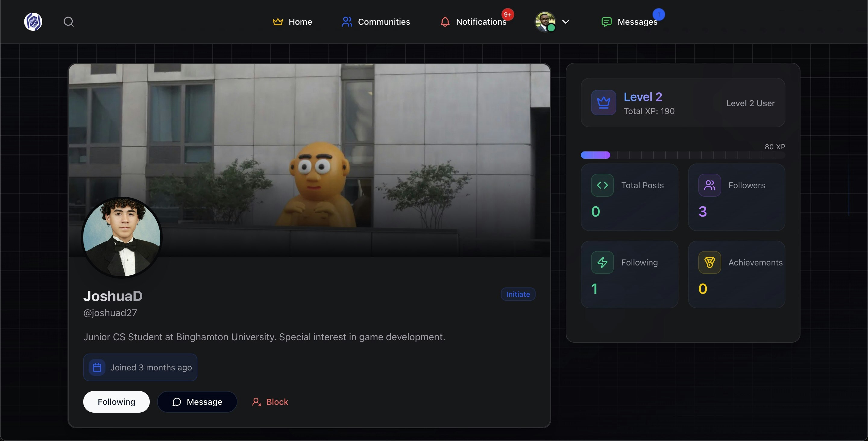Block this user via the Block link
The height and width of the screenshot is (441, 868).
(x=270, y=401)
